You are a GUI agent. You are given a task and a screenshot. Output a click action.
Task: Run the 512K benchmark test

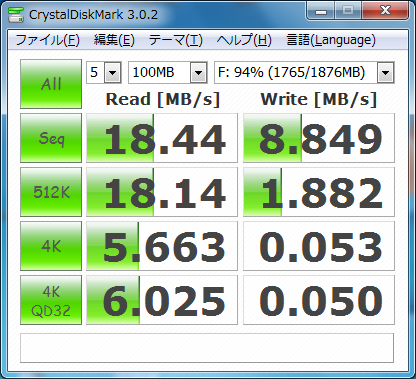click(51, 192)
